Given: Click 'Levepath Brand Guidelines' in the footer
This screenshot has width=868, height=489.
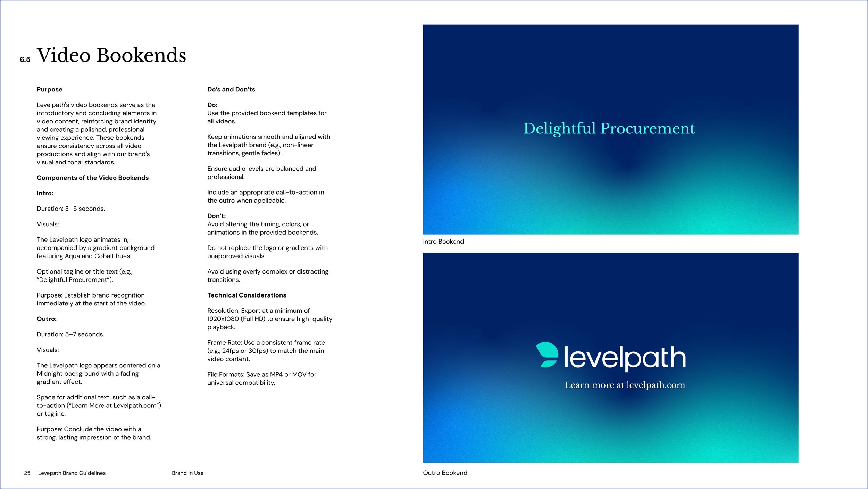Looking at the screenshot, I should [x=72, y=473].
